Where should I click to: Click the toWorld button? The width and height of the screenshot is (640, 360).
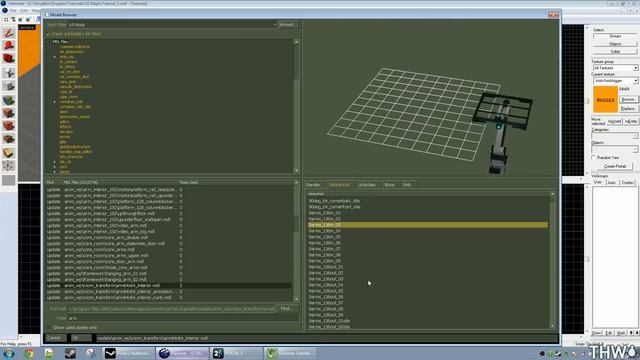(x=614, y=122)
